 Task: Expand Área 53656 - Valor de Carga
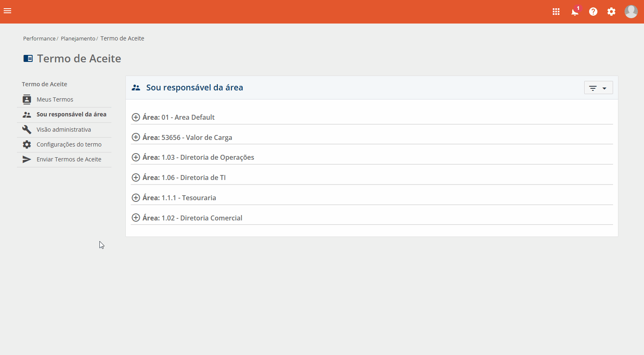click(x=136, y=137)
